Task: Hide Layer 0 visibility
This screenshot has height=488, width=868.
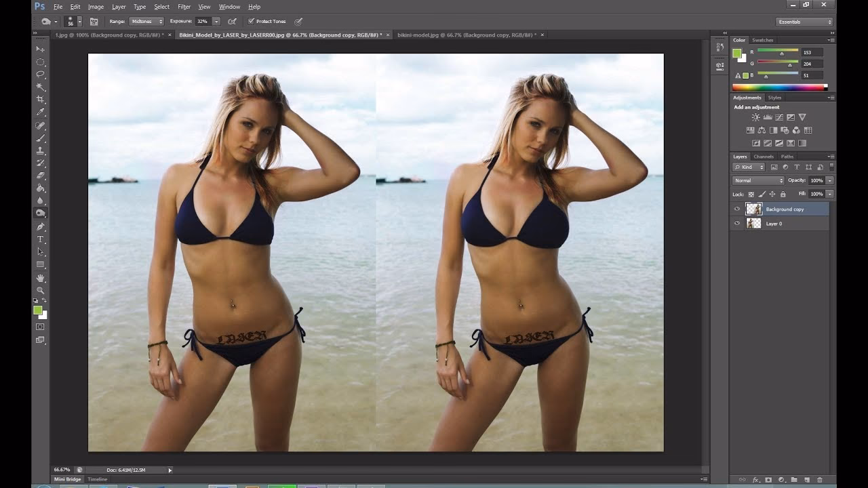Action: [736, 223]
